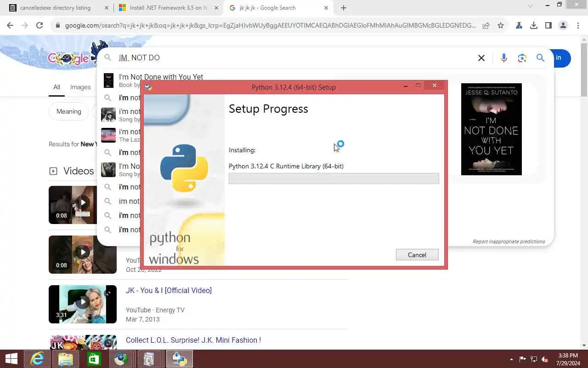This screenshot has height=368, width=588.
Task: Cancel the Python setup installation
Action: point(417,255)
